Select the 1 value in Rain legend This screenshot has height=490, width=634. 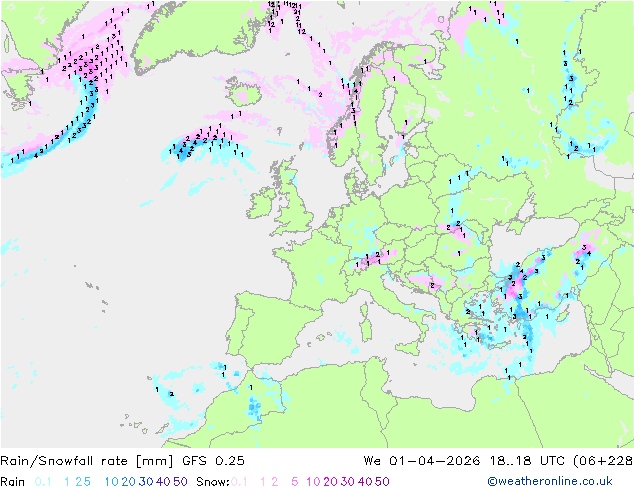67,482
